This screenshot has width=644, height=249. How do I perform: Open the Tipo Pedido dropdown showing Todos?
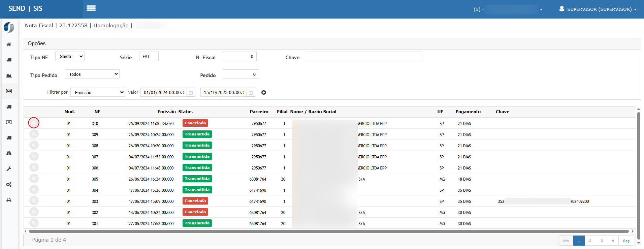[92, 74]
